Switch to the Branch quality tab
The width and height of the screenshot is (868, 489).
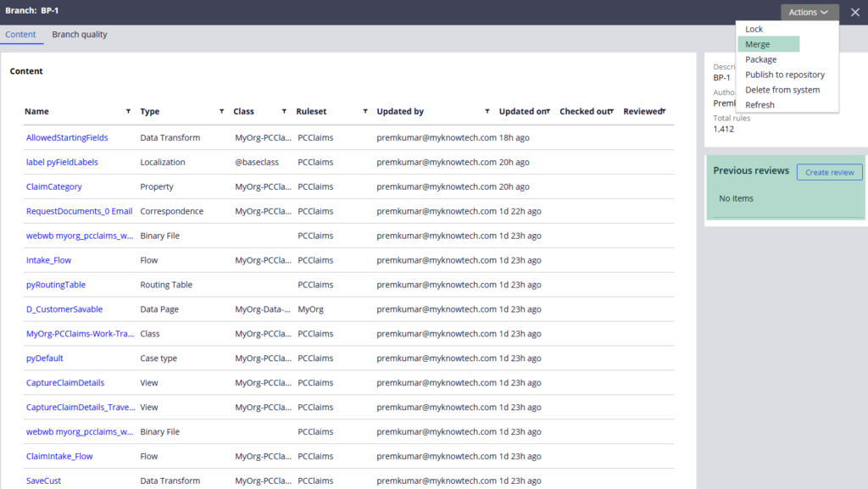(x=80, y=34)
